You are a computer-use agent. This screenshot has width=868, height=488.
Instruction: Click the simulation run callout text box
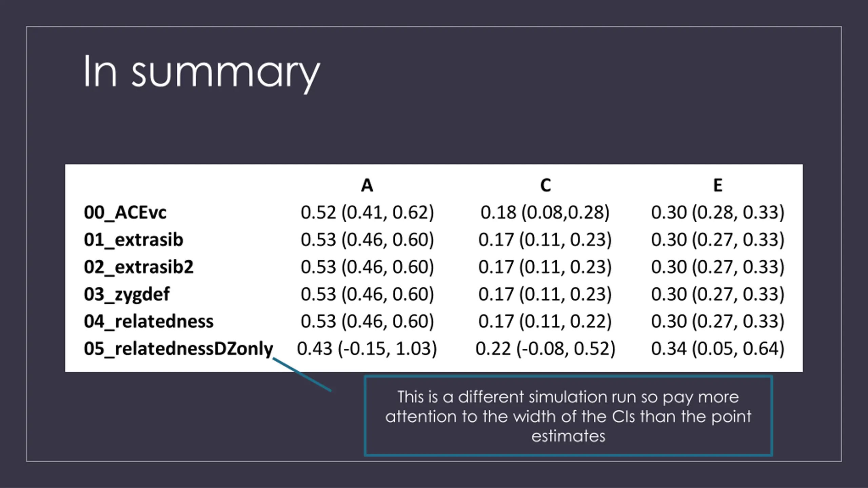click(568, 416)
